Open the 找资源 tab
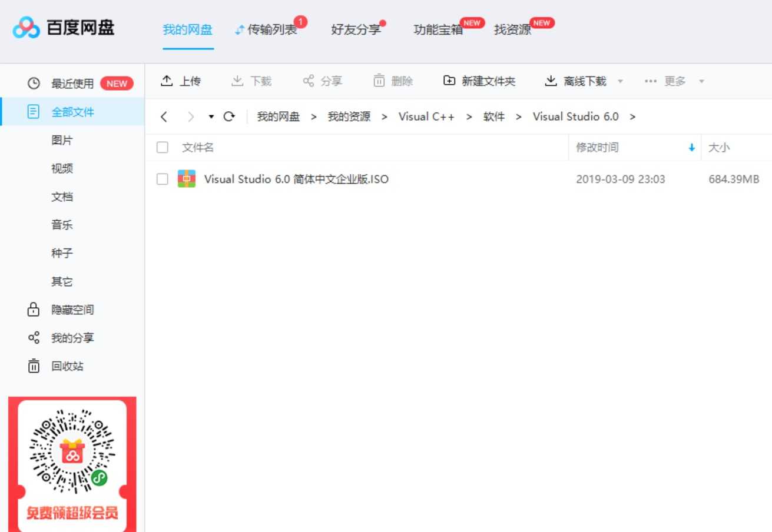This screenshot has height=532, width=772. tap(512, 30)
